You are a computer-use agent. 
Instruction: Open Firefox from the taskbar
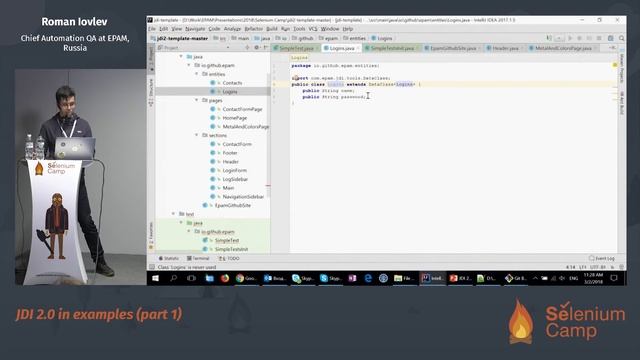[x=224, y=278]
